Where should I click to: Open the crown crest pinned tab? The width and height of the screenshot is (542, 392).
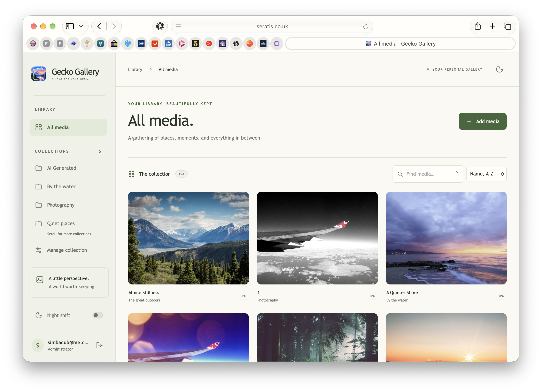pos(168,44)
